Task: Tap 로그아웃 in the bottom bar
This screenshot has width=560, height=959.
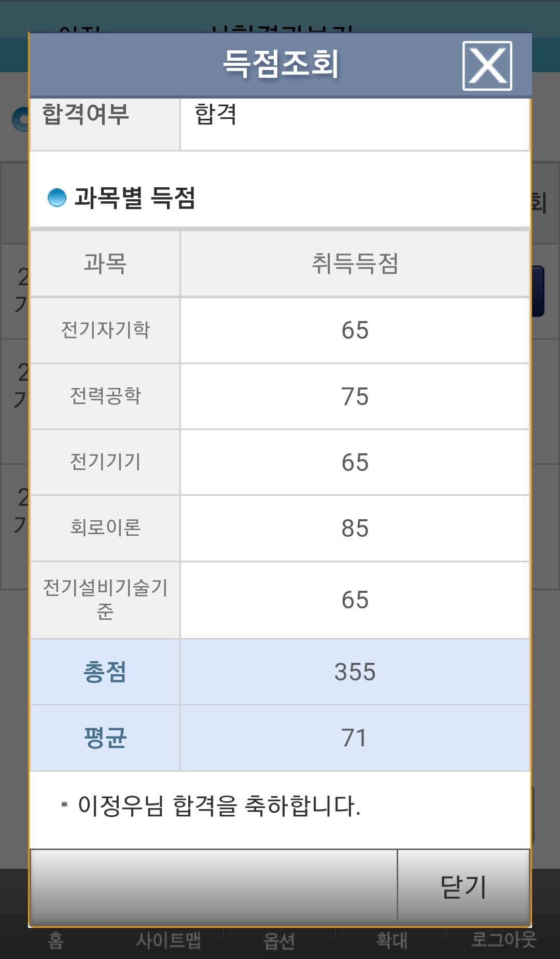Action: click(x=503, y=939)
